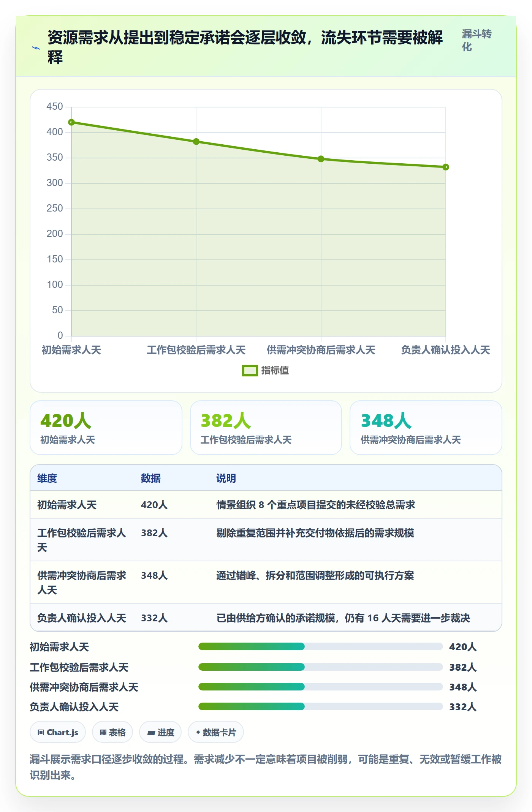Click the 332人 value beside last progress bar
The height and width of the screenshot is (812, 532).
(x=463, y=707)
